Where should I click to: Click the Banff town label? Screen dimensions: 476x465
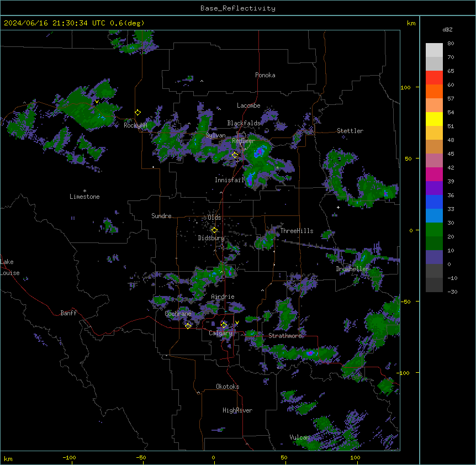pyautogui.click(x=68, y=313)
